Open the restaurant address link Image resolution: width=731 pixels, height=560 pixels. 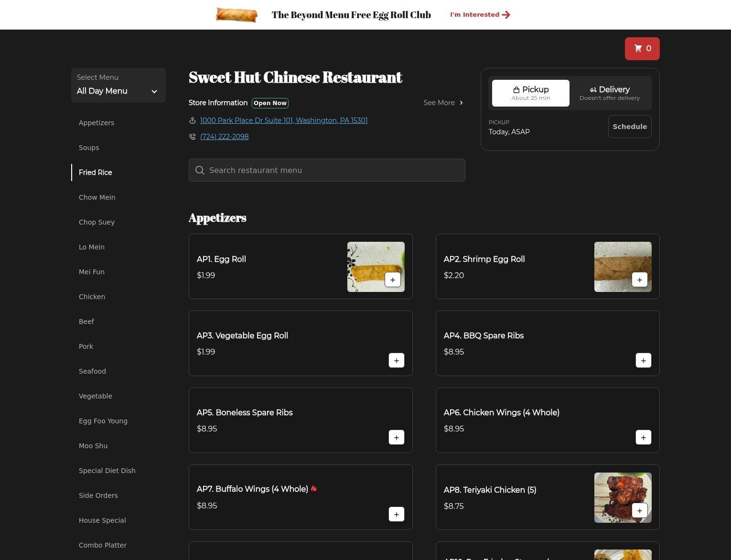[283, 120]
